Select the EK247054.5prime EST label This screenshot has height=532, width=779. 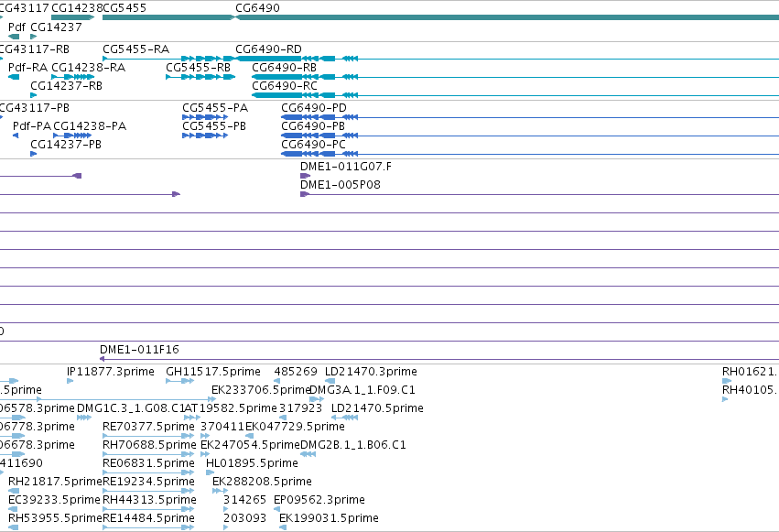251,445
